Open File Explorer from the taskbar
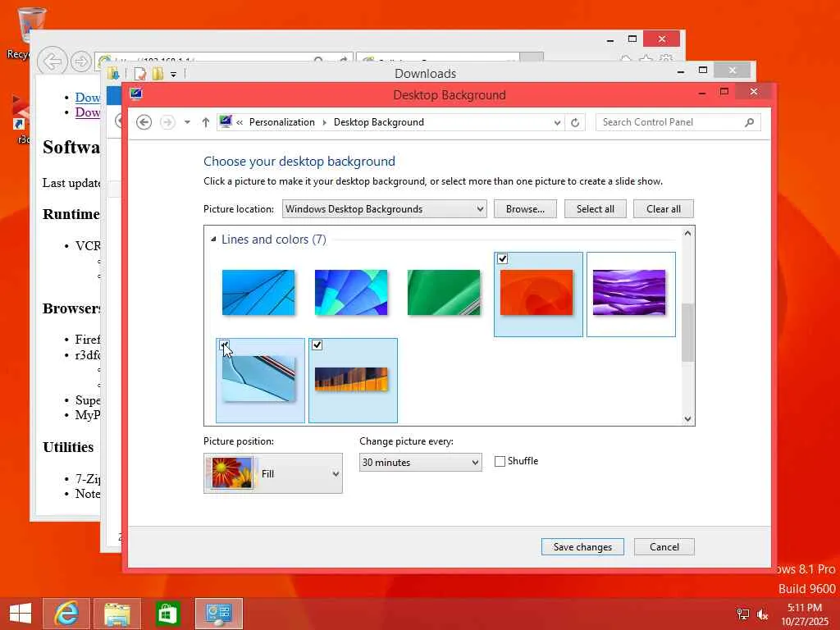 tap(117, 614)
